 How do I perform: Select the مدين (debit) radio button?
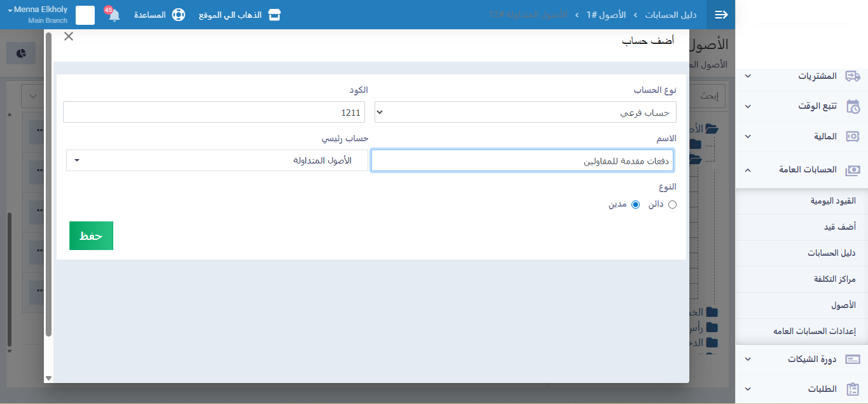coord(635,205)
